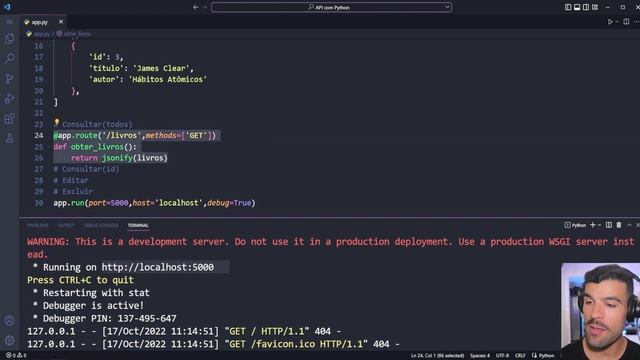Screen dimensions: 640x360
Task: Click the Ln 24, Col 1 status item
Action: [x=437, y=356]
